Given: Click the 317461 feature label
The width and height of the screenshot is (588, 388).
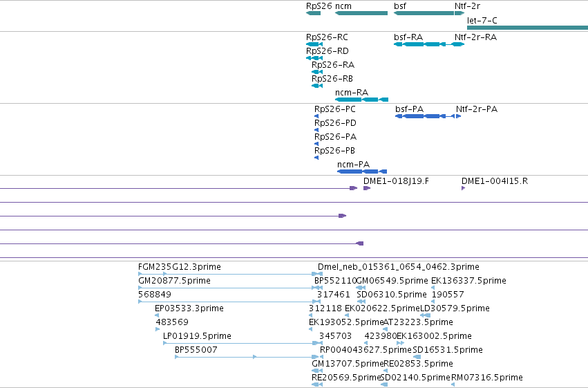Looking at the screenshot, I should 333,295.
